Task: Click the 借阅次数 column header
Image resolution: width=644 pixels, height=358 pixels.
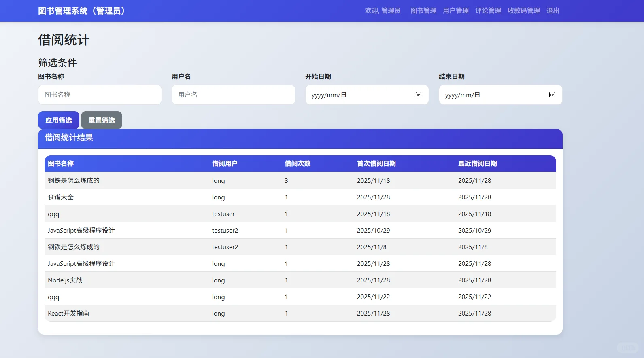Action: tap(298, 163)
